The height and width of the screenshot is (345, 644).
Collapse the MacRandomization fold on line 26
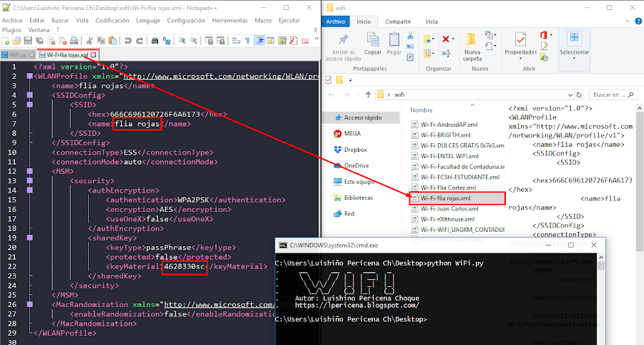click(29, 304)
